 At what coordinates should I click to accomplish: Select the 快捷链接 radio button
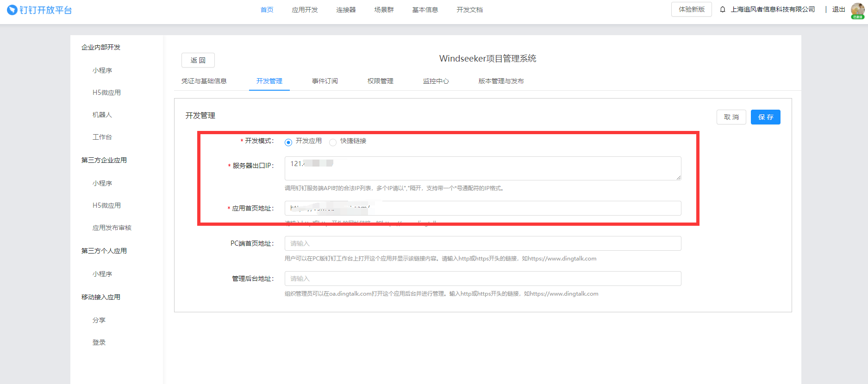(x=333, y=142)
